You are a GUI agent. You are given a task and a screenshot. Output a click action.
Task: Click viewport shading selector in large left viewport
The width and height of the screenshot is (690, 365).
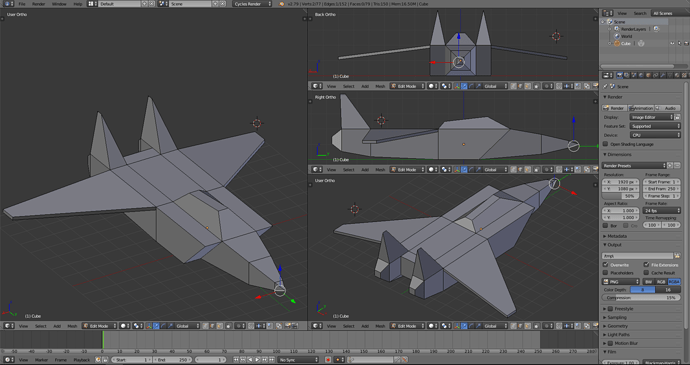click(x=125, y=326)
